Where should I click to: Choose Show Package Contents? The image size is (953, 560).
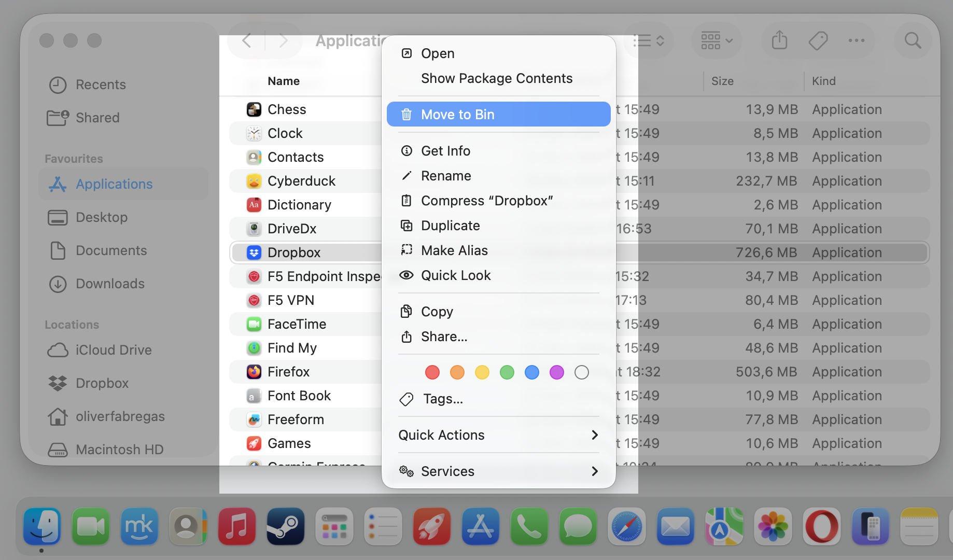pos(499,78)
